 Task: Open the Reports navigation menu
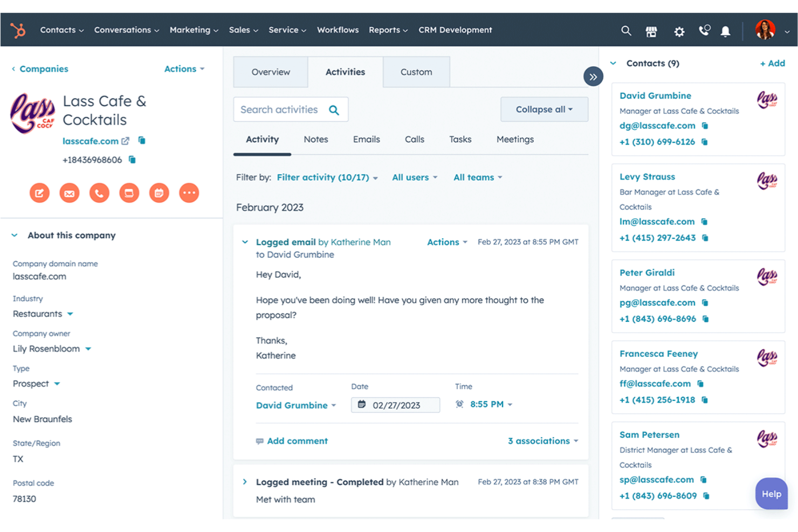tap(388, 30)
